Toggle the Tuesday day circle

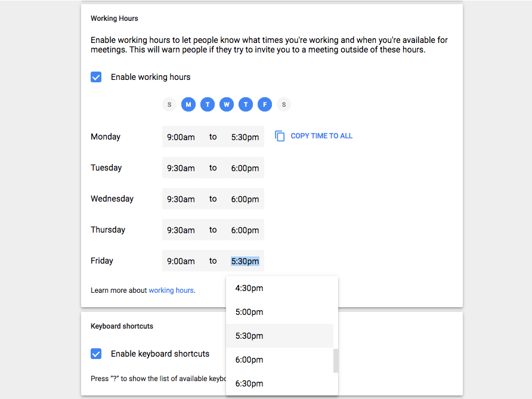click(208, 104)
